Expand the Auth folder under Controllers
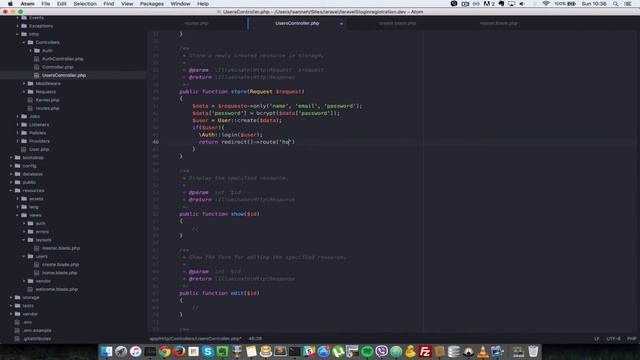The image size is (640, 360). [x=30, y=51]
